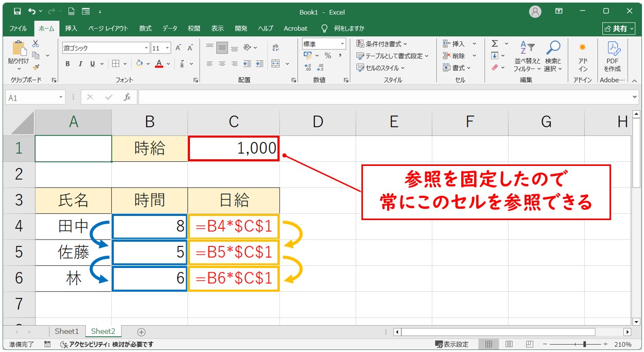Switch to the 数式 (Formulas) tab
This screenshot has height=352, width=644.
(146, 28)
